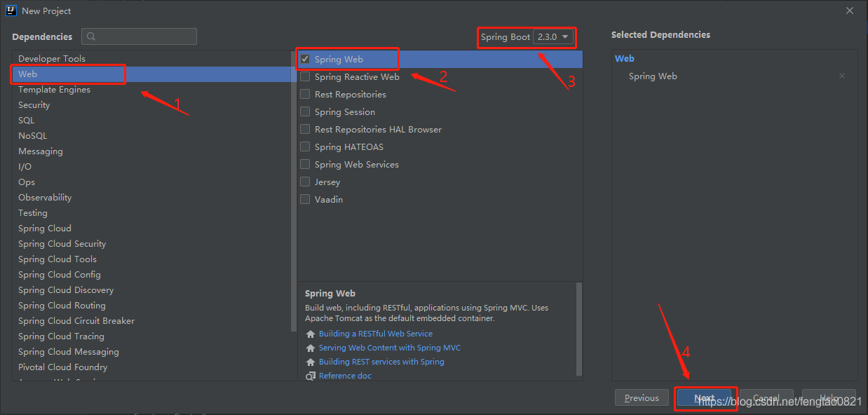Choose the Security category
868x415 pixels.
(151, 105)
